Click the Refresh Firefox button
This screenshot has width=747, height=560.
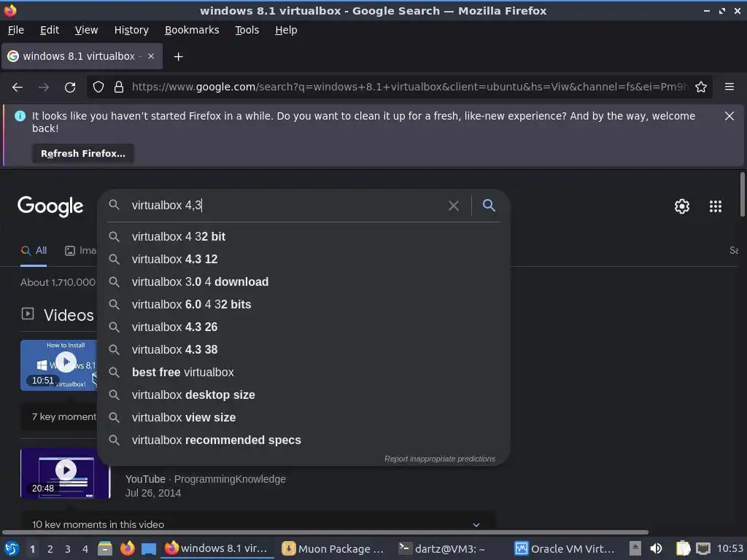[x=83, y=153]
